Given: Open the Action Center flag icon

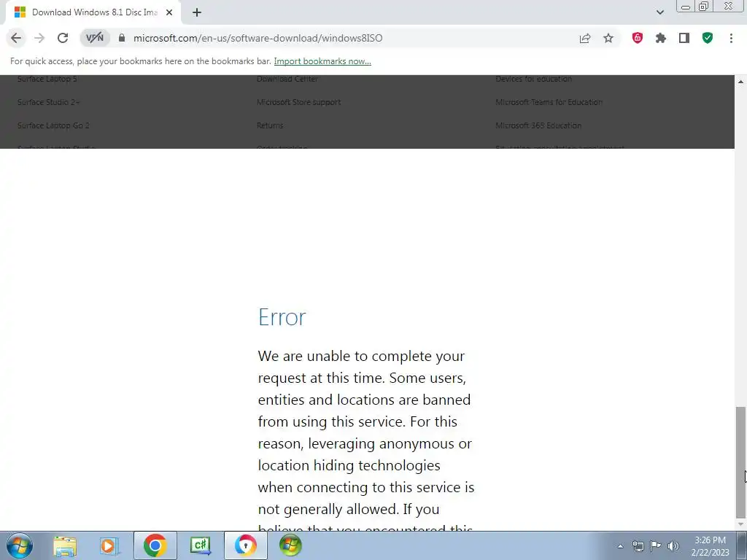Looking at the screenshot, I should [x=656, y=546].
